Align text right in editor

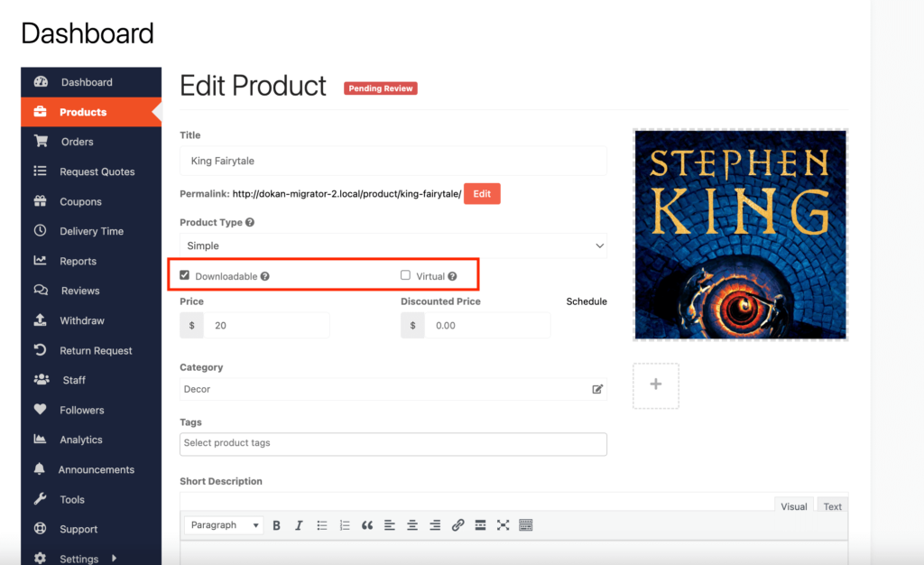pyautogui.click(x=435, y=525)
